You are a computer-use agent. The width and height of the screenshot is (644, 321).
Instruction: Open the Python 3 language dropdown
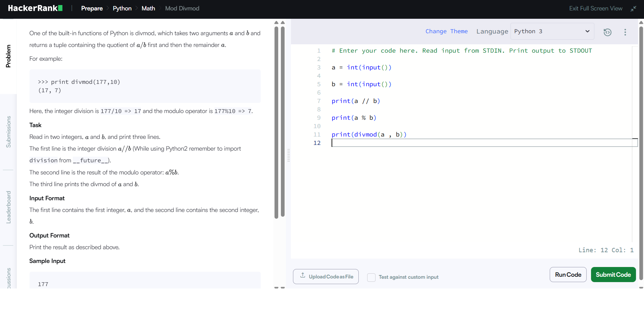552,31
